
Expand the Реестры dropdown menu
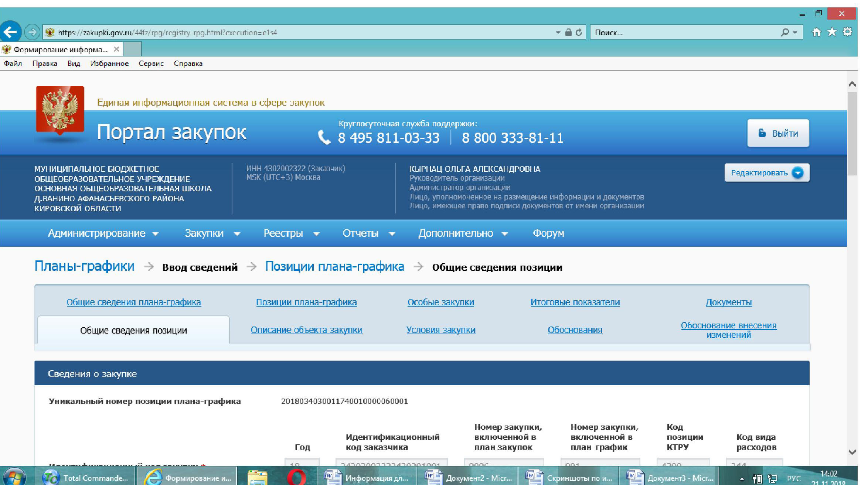(x=291, y=233)
